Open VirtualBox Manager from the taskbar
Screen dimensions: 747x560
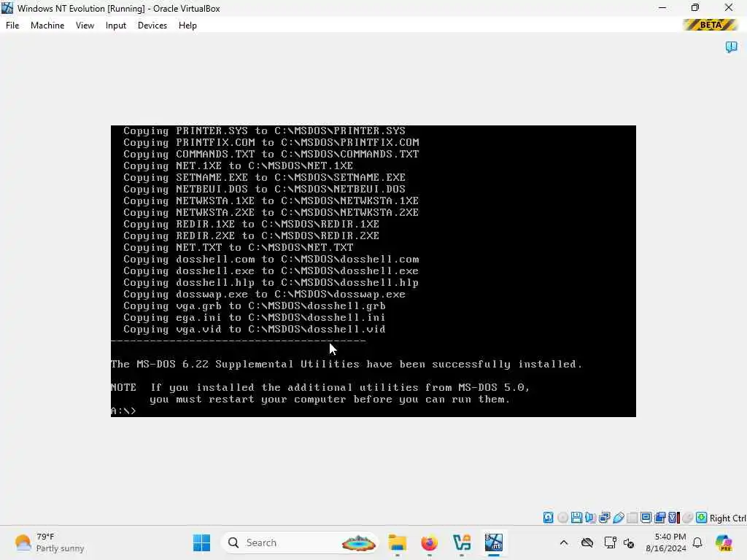[462, 542]
